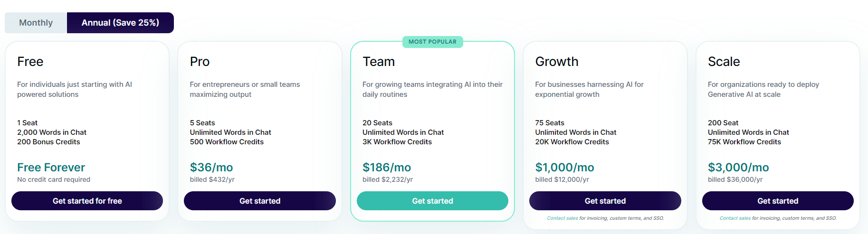Open Contact sales link under Scale
The width and height of the screenshot is (868, 234).
[735, 218]
